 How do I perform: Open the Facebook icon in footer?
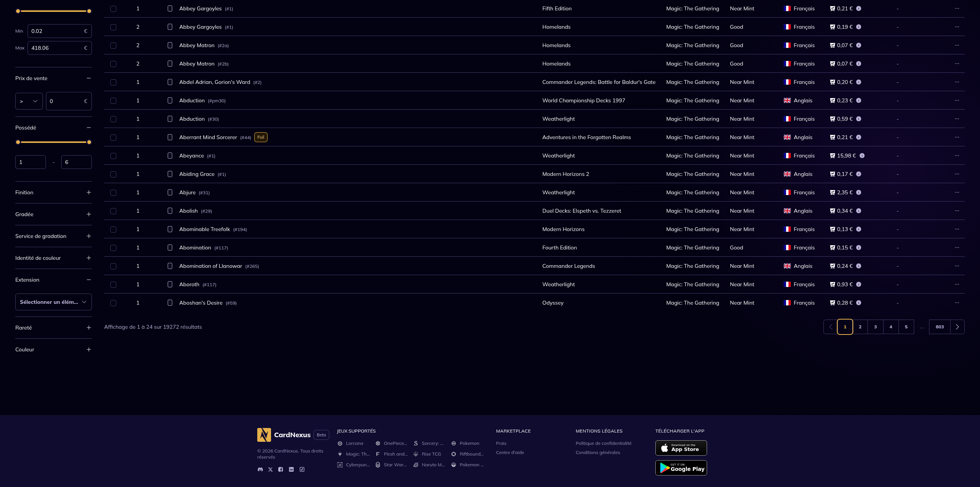(x=281, y=469)
